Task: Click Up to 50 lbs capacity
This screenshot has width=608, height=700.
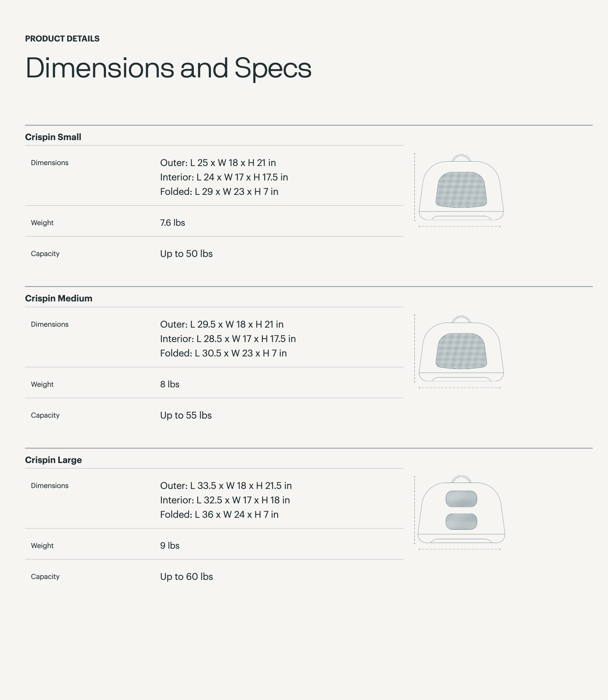Action: (x=186, y=254)
